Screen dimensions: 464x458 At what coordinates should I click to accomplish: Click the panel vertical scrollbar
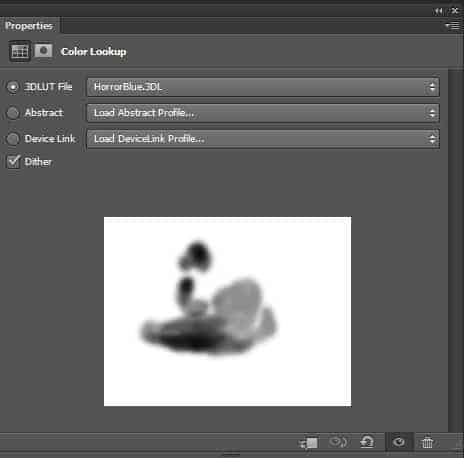click(x=456, y=250)
